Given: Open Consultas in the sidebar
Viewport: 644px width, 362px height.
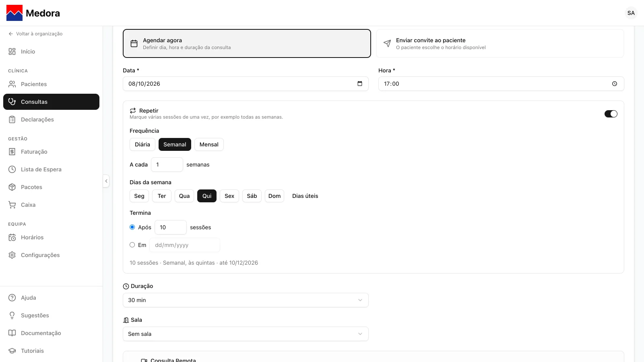Looking at the screenshot, I should (x=51, y=102).
